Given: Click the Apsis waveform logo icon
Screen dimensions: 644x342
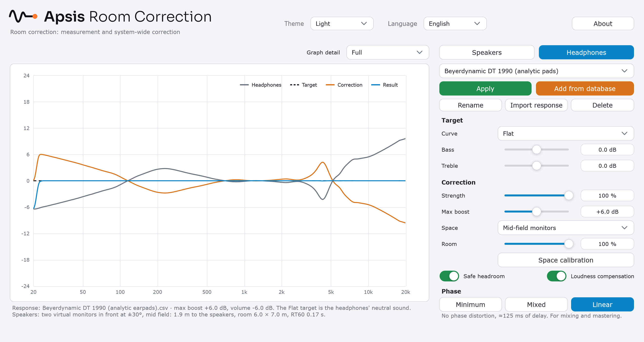Looking at the screenshot, I should pyautogui.click(x=23, y=17).
